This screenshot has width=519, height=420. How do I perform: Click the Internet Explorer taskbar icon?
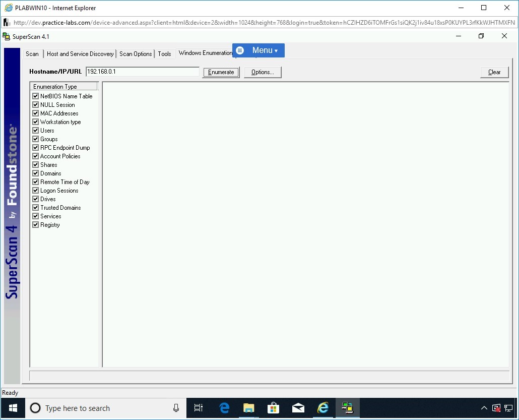click(x=323, y=408)
